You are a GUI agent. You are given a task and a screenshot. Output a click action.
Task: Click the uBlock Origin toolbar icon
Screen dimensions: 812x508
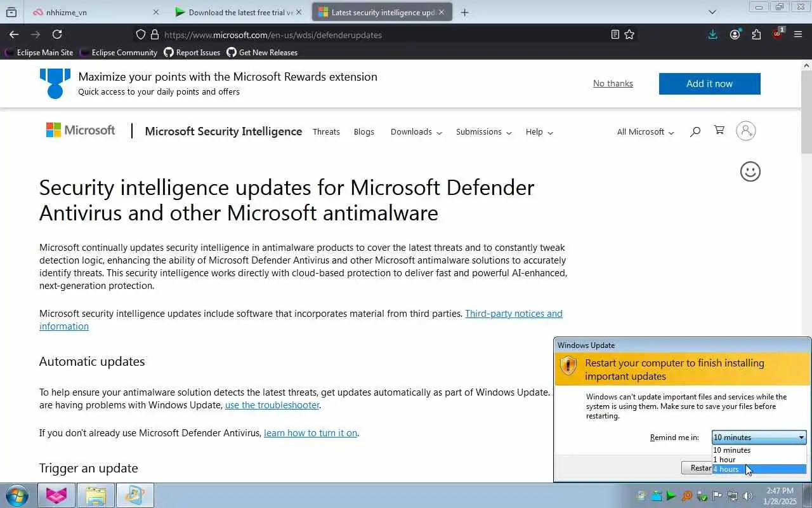(x=778, y=34)
